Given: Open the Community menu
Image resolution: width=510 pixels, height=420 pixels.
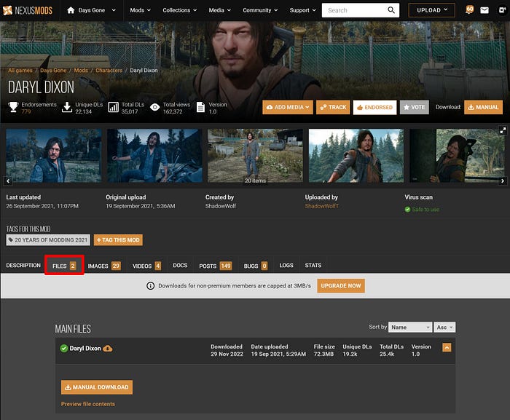Looking at the screenshot, I should point(260,10).
